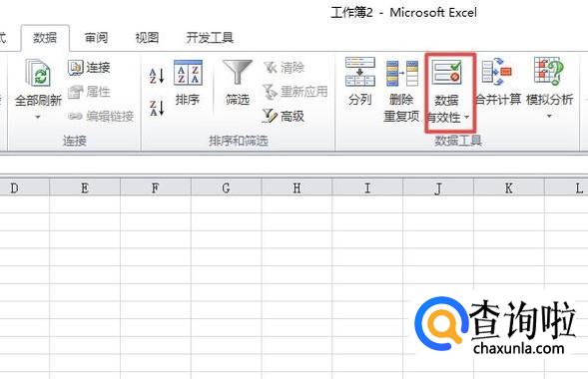Select column G header

[x=227, y=188]
